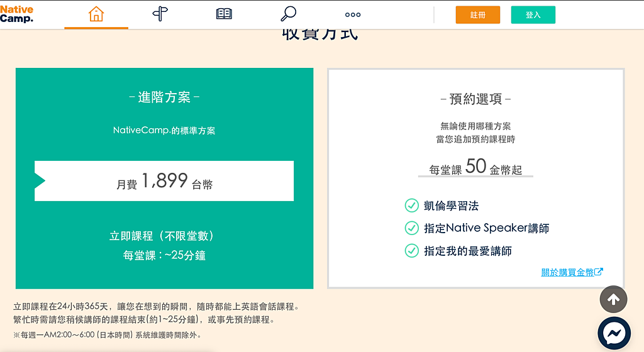Open the open-book materials icon
The height and width of the screenshot is (352, 644).
(224, 14)
